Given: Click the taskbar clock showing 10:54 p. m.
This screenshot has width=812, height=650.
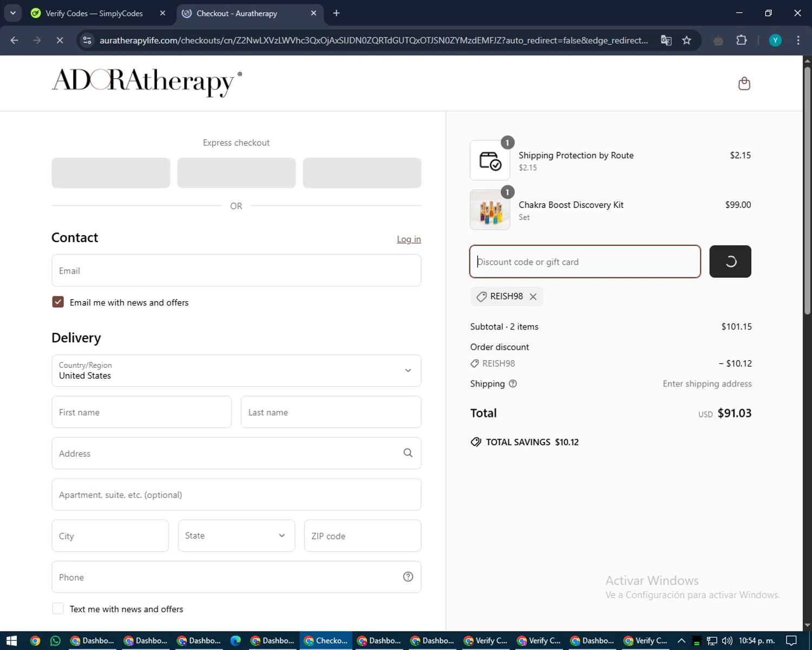Looking at the screenshot, I should point(757,641).
